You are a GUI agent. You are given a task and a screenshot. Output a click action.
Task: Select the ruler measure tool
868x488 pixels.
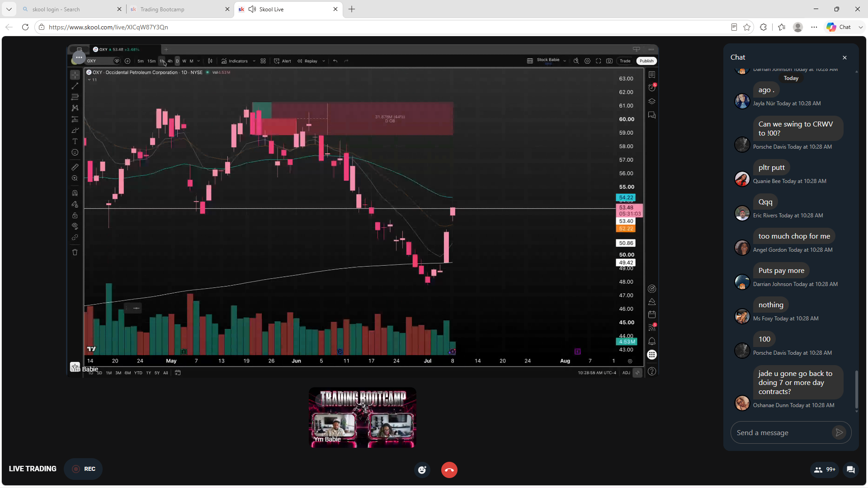tap(75, 167)
